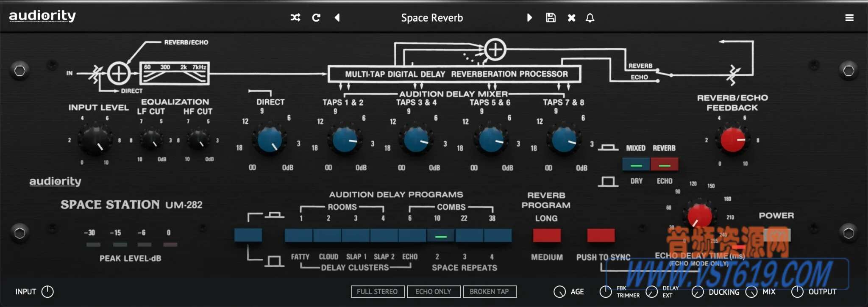This screenshot has height=307, width=868.
Task: Click the program bank shift blue button
Action: coord(248,235)
